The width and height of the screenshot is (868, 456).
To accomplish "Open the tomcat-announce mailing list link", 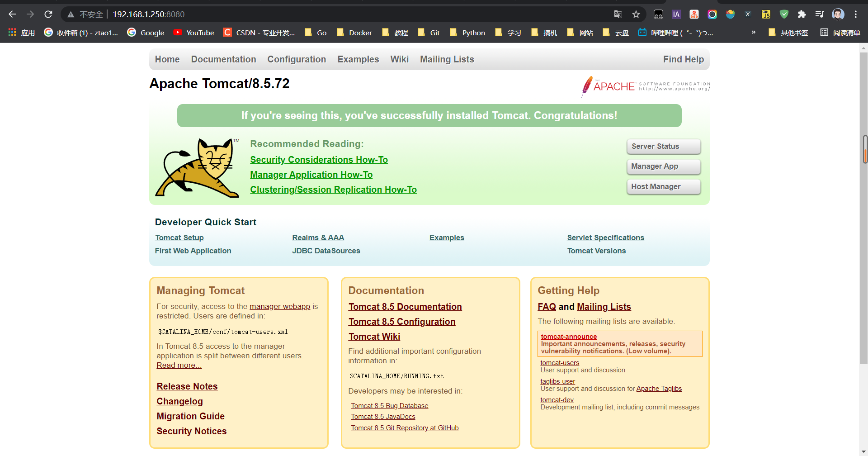I will click(569, 337).
